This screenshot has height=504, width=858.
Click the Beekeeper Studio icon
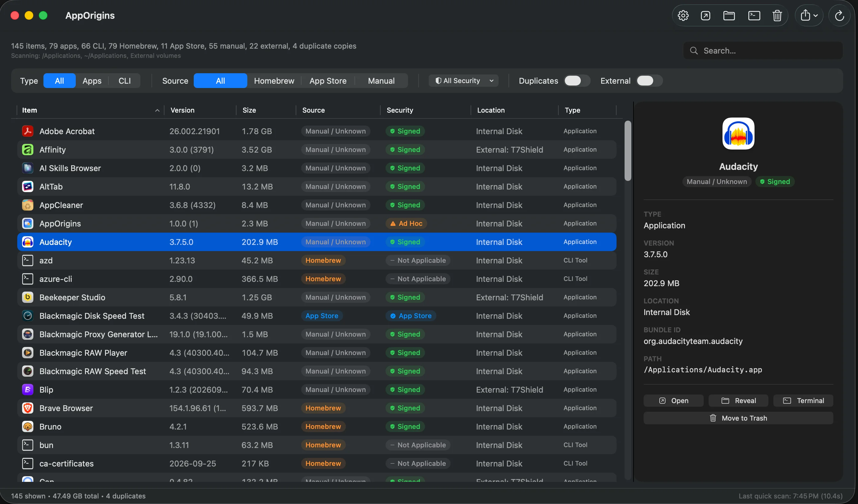pyautogui.click(x=28, y=297)
